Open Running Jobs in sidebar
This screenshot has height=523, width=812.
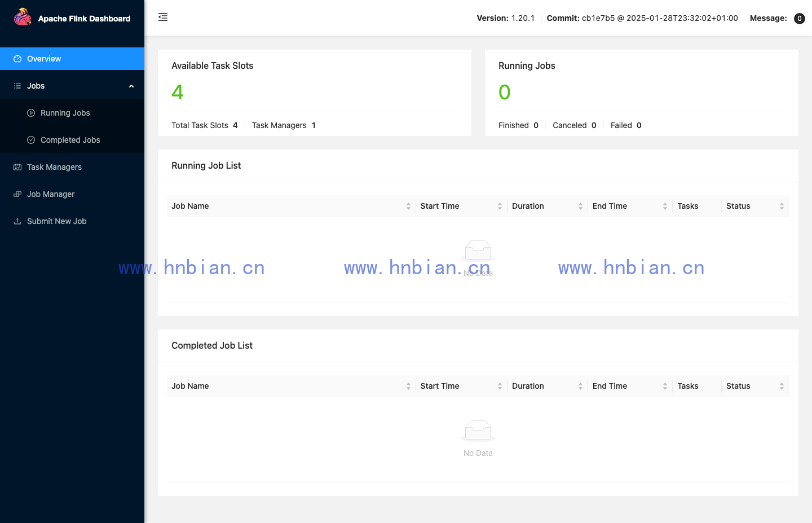click(x=72, y=113)
